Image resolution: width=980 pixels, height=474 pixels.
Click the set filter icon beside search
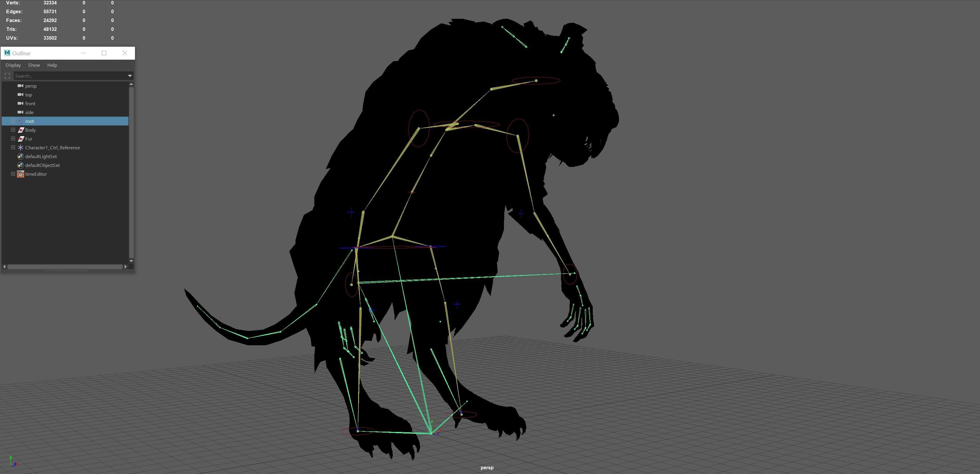point(7,76)
